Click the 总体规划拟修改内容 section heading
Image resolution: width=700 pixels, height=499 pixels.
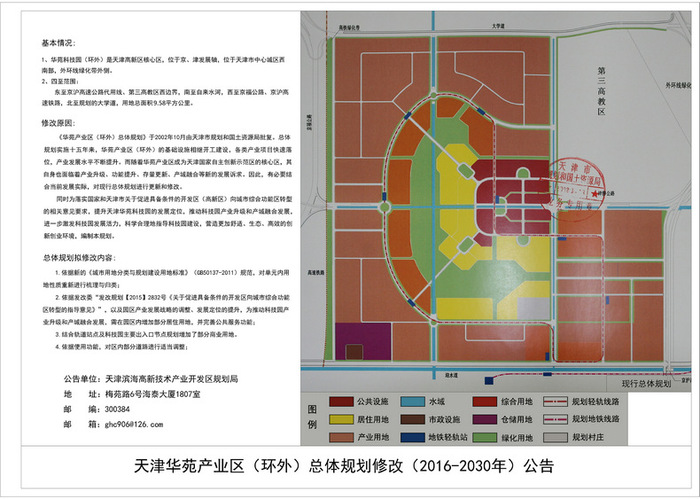pos(79,258)
